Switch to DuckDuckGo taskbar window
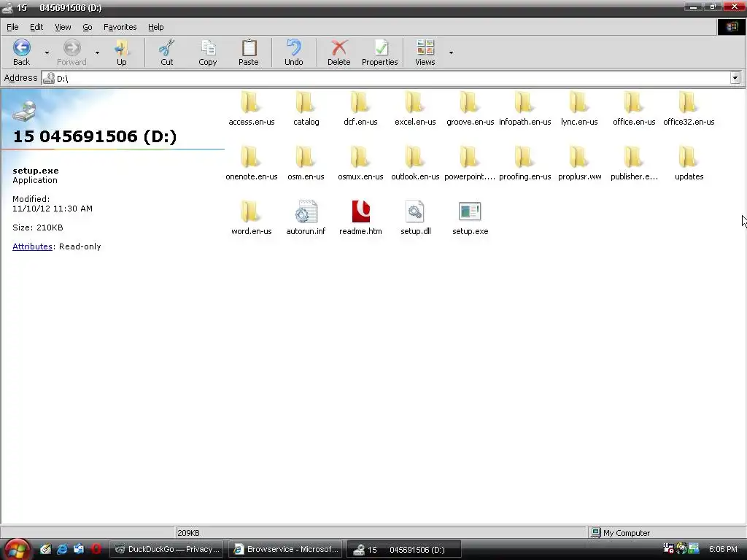 167,549
